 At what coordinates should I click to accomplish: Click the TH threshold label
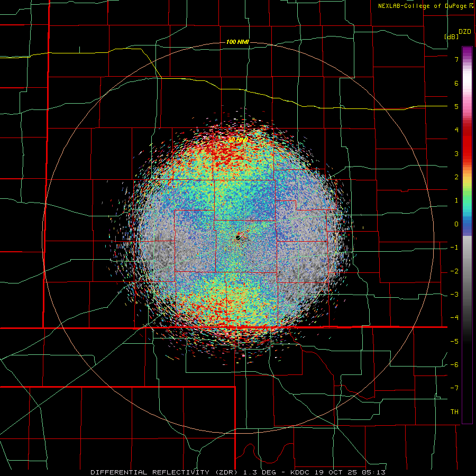tap(454, 412)
